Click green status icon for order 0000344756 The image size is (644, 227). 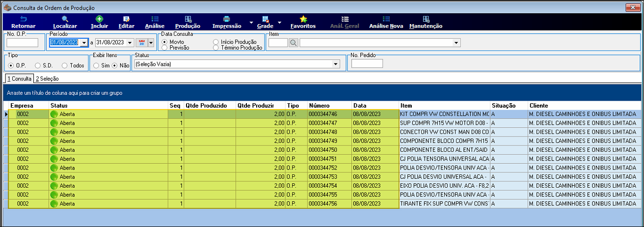(x=54, y=203)
